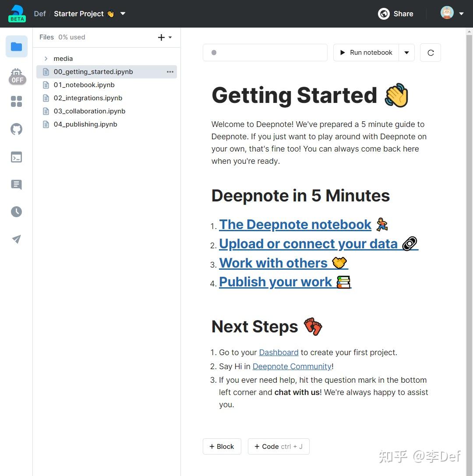Open the Deepnote Community link

point(292,366)
